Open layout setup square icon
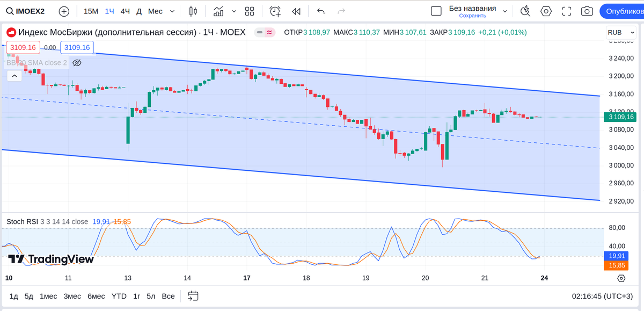This screenshot has width=644, height=311. pyautogui.click(x=436, y=11)
